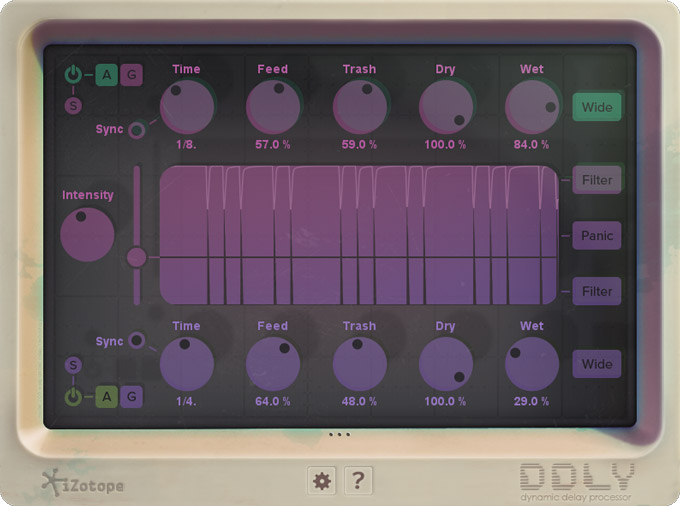Click the bottom delay Feed knob
Viewport: 680px width, 506px height.
click(273, 364)
